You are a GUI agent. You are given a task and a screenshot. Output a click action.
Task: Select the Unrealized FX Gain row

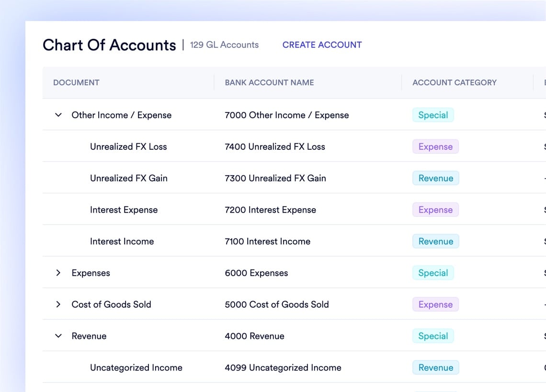(x=128, y=178)
